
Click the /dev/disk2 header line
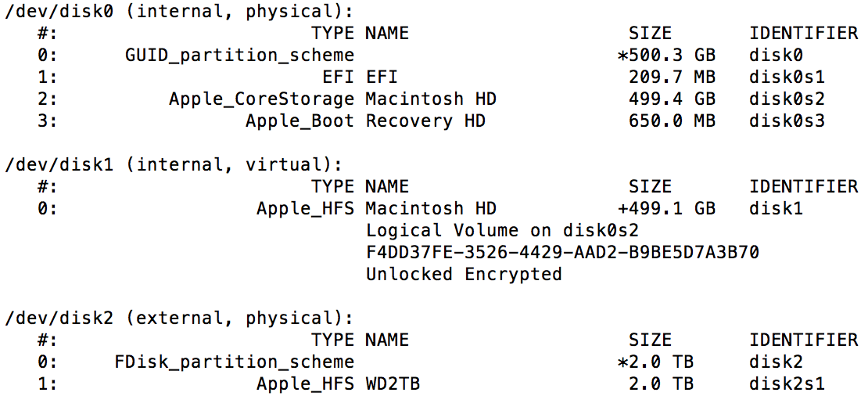coord(179,319)
